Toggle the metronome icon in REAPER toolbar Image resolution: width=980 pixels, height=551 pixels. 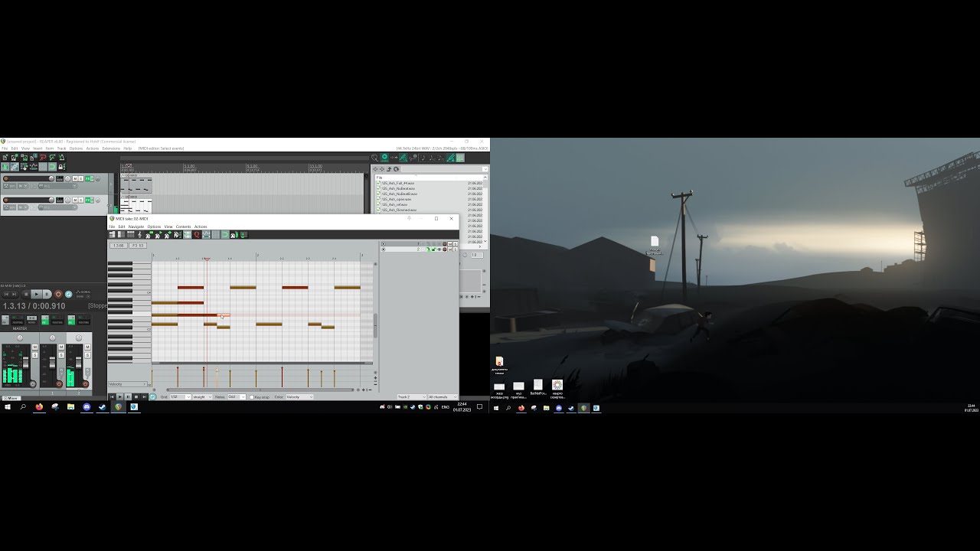61,157
